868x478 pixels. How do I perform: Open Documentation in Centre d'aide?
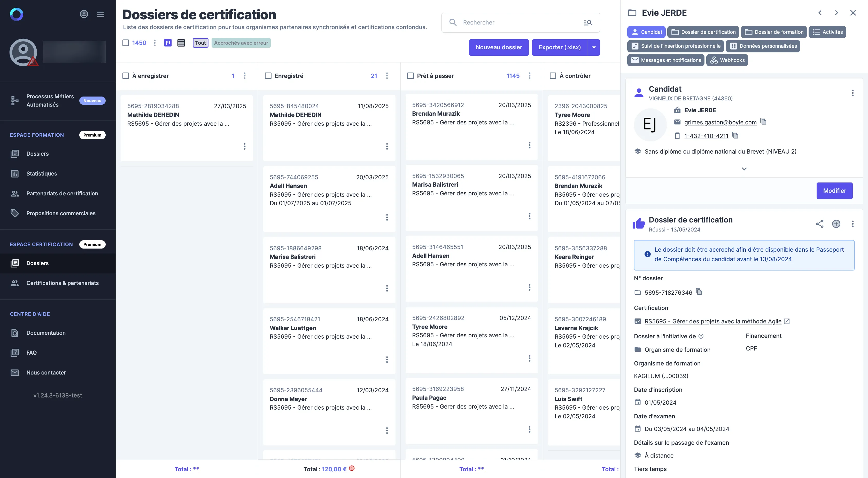point(58,333)
